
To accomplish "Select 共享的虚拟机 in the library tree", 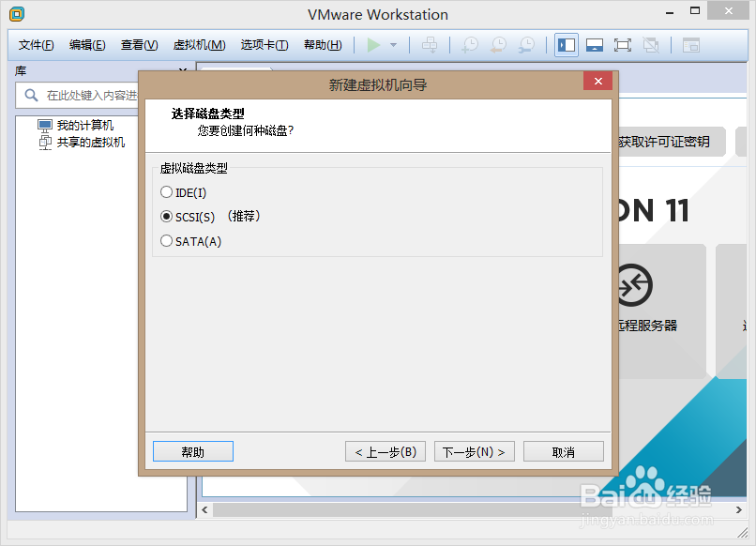I will pyautogui.click(x=91, y=143).
